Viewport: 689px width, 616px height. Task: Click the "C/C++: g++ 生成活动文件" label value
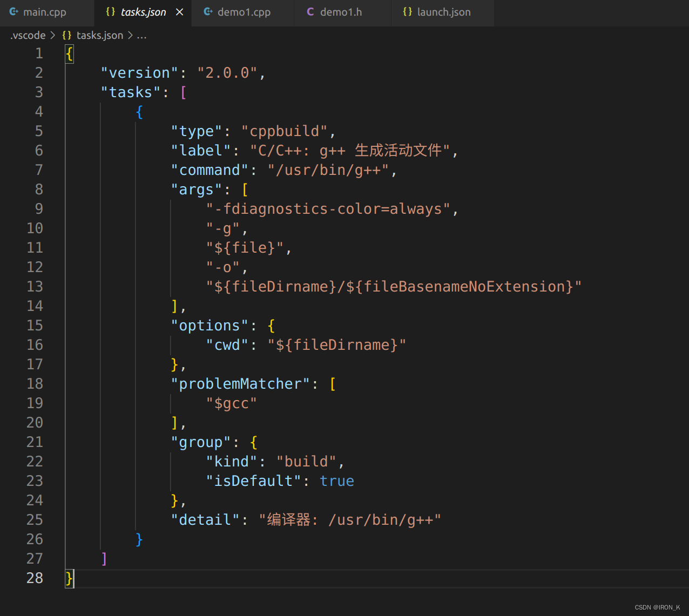pyautogui.click(x=350, y=151)
